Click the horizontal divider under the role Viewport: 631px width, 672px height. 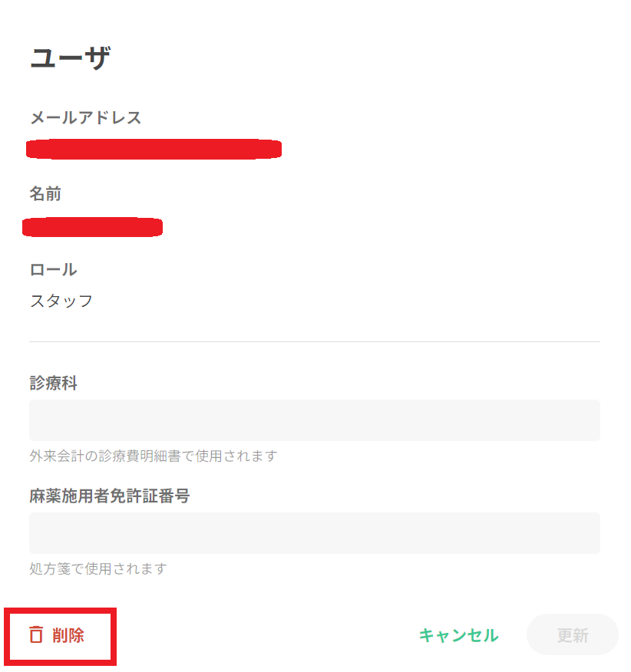coord(314,341)
